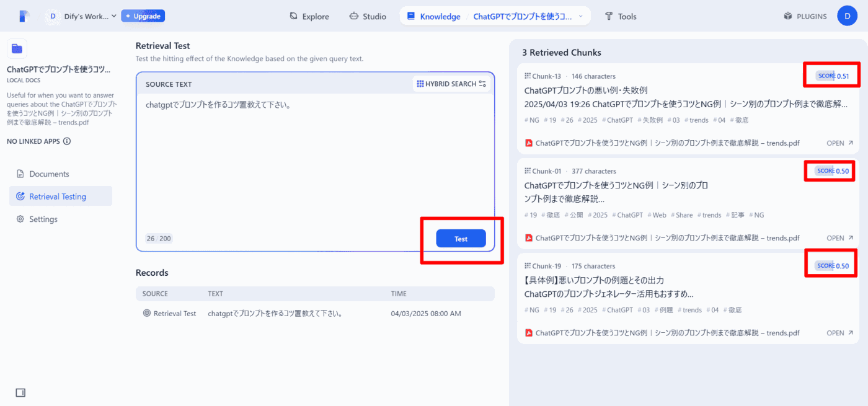This screenshot has height=406, width=868.
Task: Click the '失敗例' tag in Chunk-13
Action: click(649, 120)
